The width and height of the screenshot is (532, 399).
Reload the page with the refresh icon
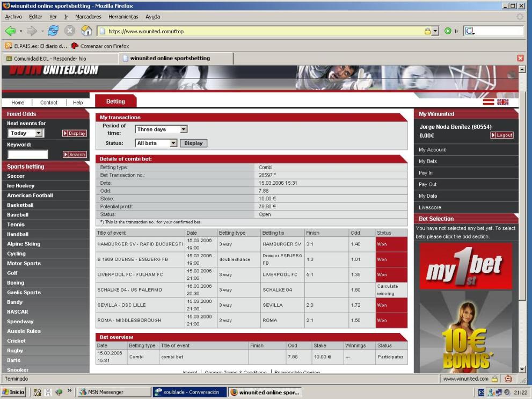[53, 31]
